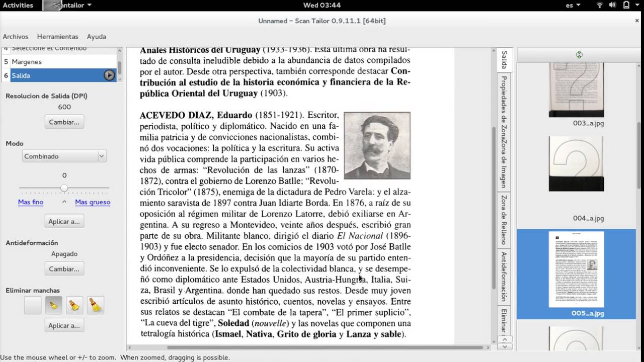The height and width of the screenshot is (362, 644).
Task: Click the 'Mas fino' link
Action: click(x=31, y=202)
